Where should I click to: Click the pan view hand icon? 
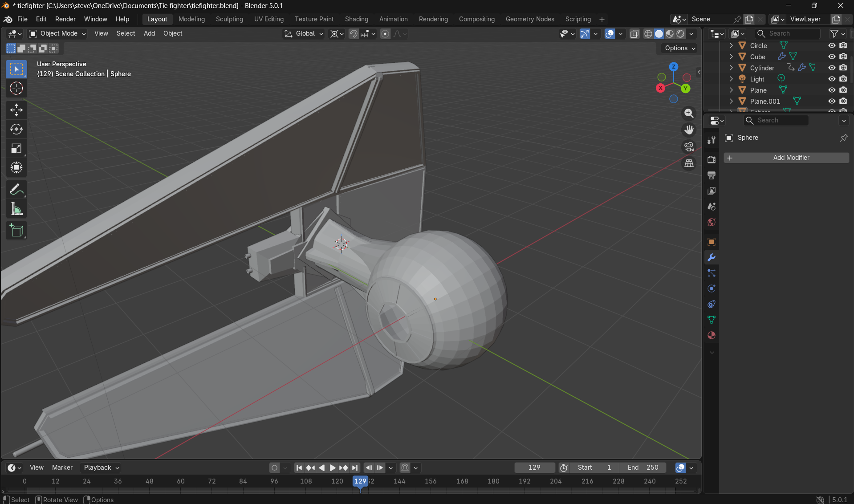coord(689,130)
